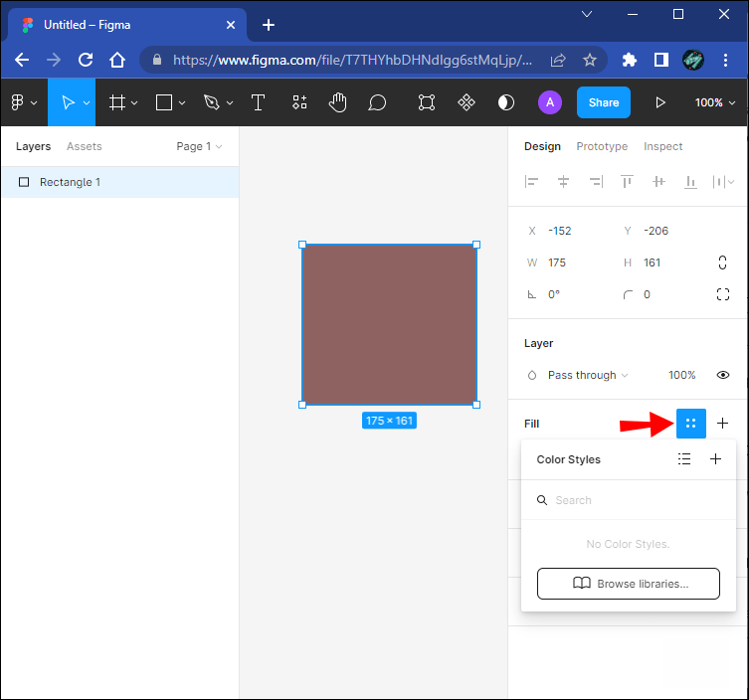This screenshot has height=700, width=749.
Task: Click the Fill style grid icon
Action: click(x=690, y=424)
